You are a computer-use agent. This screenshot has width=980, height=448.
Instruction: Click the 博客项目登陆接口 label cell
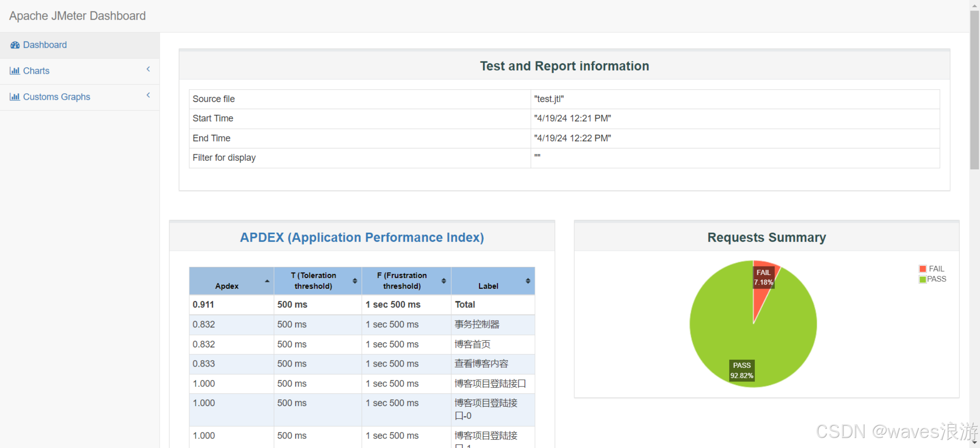pyautogui.click(x=493, y=384)
